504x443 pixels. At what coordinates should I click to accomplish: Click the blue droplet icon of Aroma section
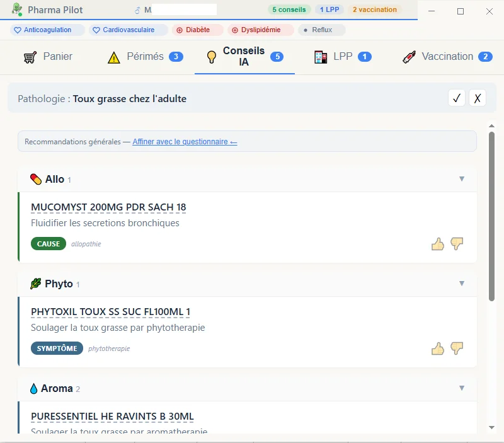point(34,388)
